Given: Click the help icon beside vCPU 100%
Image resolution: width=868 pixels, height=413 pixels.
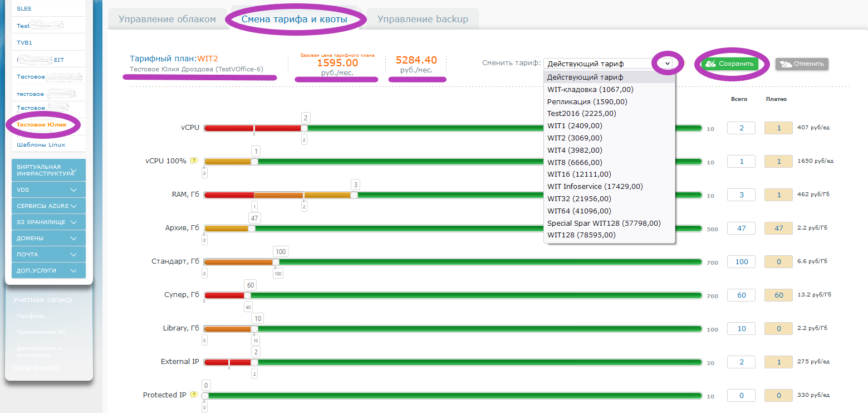Looking at the screenshot, I should (x=194, y=161).
